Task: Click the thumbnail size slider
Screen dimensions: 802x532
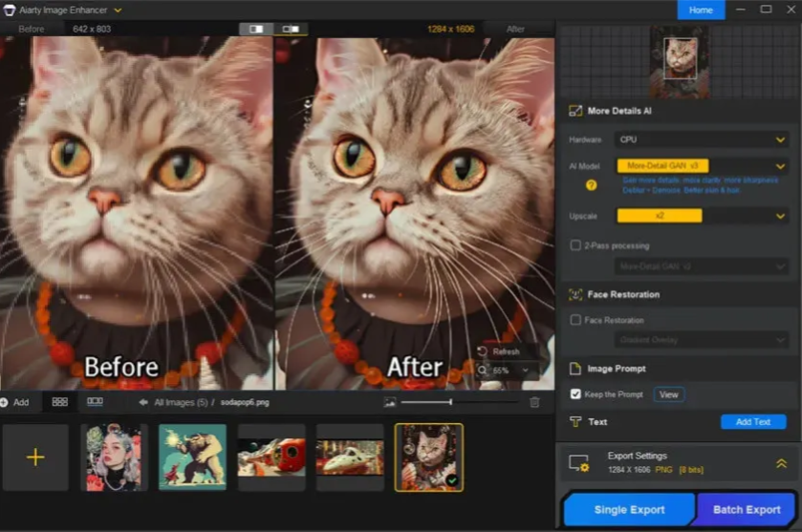Action: click(x=451, y=402)
